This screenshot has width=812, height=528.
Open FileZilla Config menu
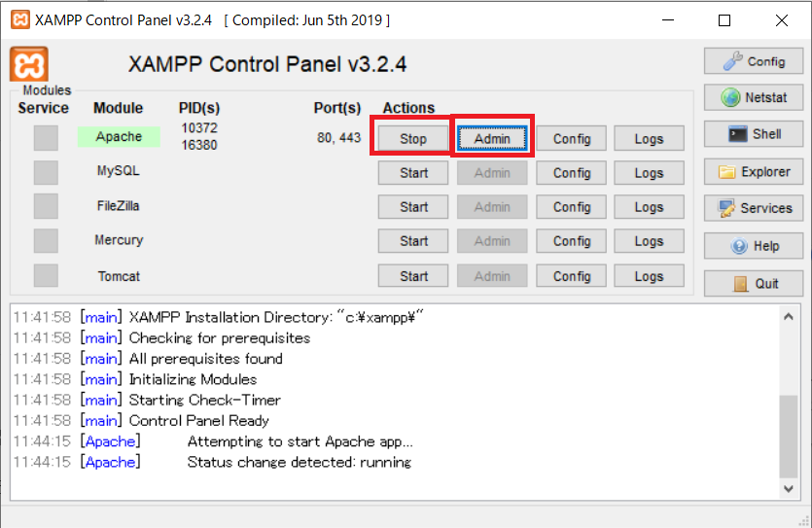pos(571,206)
